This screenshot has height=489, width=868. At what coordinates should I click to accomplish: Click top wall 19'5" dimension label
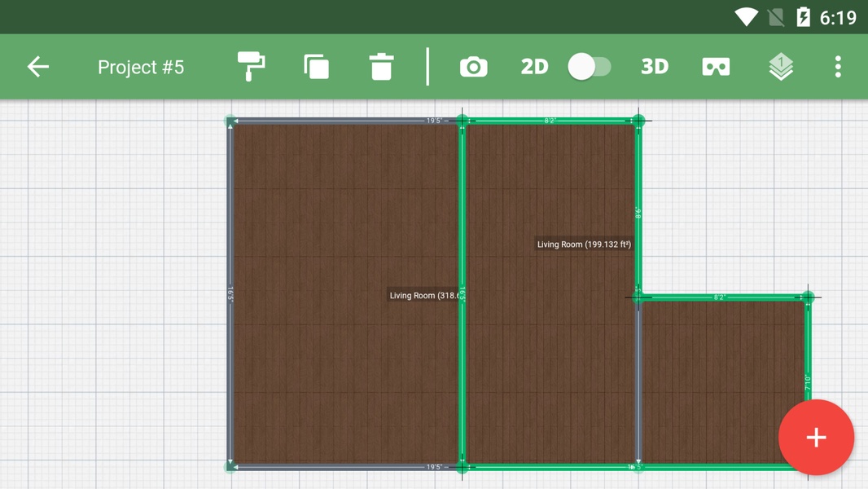click(x=434, y=121)
